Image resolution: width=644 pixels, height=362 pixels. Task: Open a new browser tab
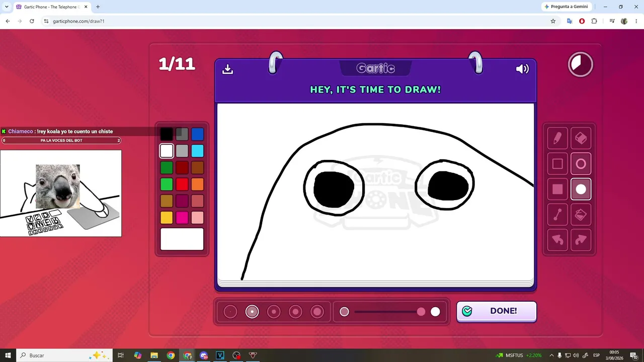(98, 7)
